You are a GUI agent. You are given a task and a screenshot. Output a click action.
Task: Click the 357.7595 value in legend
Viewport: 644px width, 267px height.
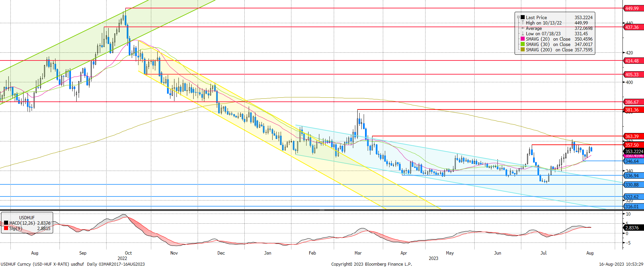pyautogui.click(x=583, y=50)
